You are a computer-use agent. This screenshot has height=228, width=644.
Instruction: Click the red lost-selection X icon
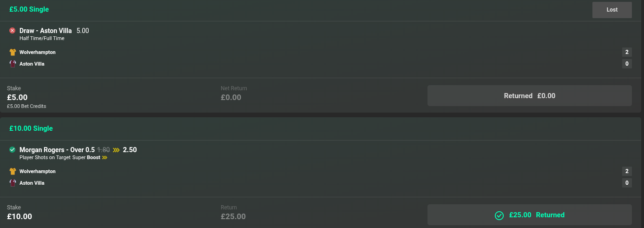pyautogui.click(x=13, y=31)
